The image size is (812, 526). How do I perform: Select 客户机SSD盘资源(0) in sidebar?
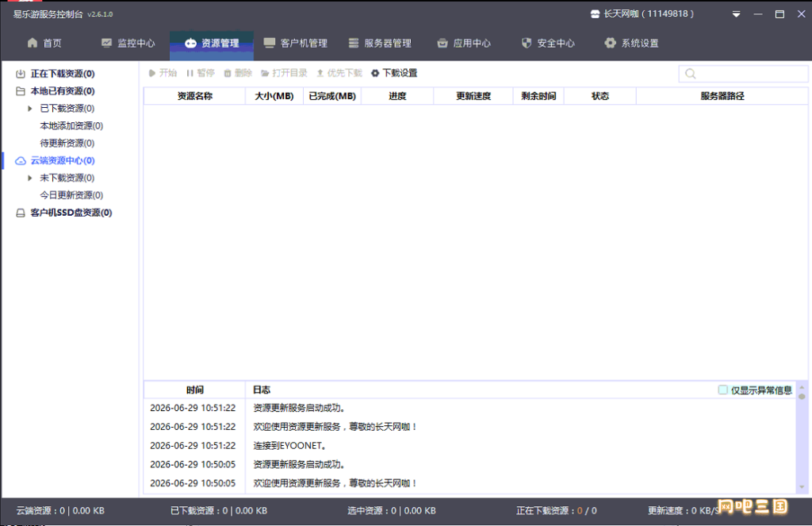71,213
